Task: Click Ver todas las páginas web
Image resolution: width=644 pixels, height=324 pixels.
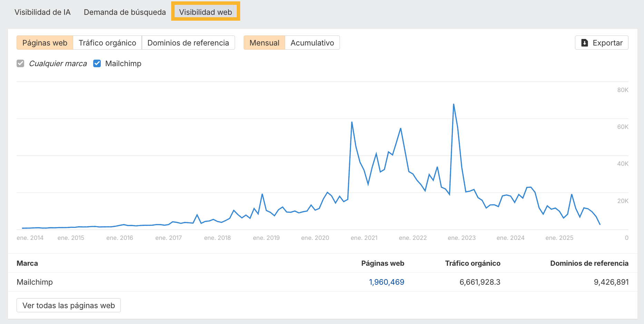Action: pyautogui.click(x=69, y=305)
